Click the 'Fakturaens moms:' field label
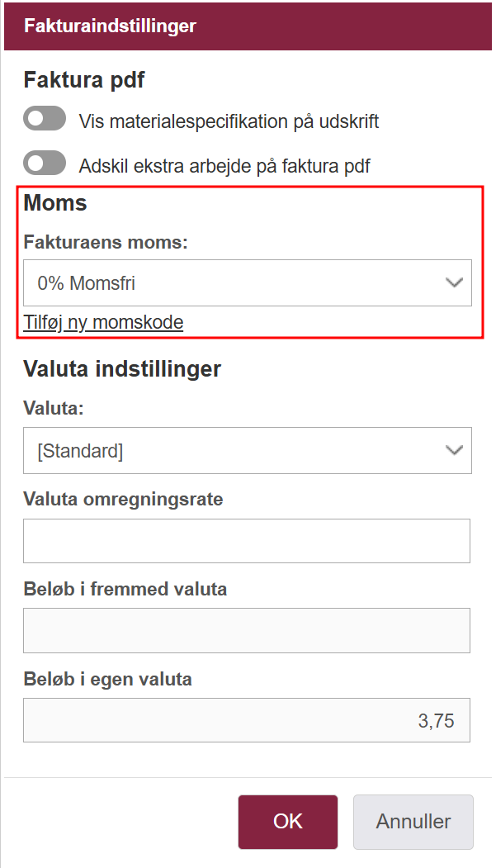The height and width of the screenshot is (868, 496). coord(106,242)
